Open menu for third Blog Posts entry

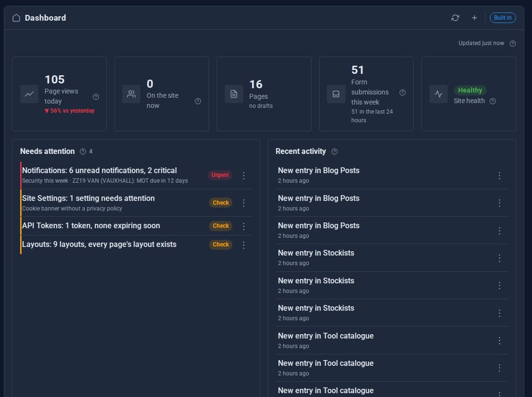point(499,231)
